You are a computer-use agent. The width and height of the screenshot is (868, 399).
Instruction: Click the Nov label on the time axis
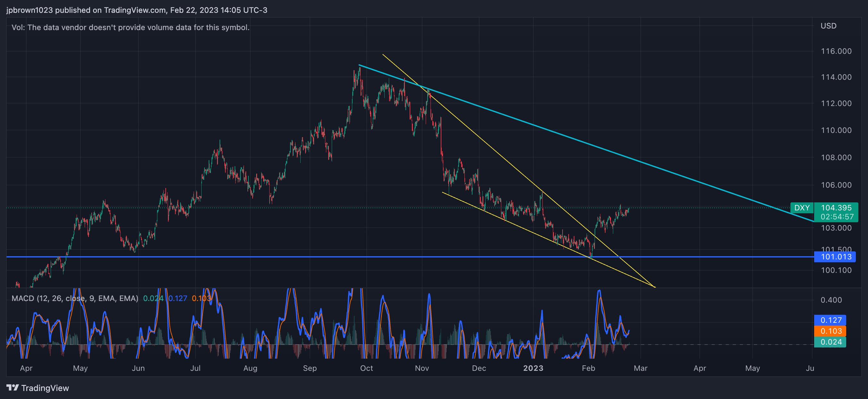click(x=422, y=368)
